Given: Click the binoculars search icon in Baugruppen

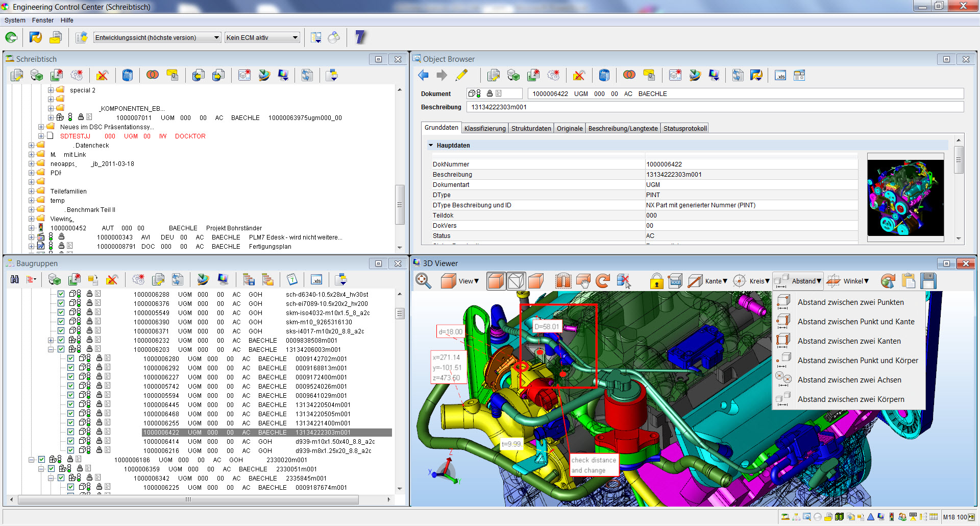Looking at the screenshot, I should [15, 279].
